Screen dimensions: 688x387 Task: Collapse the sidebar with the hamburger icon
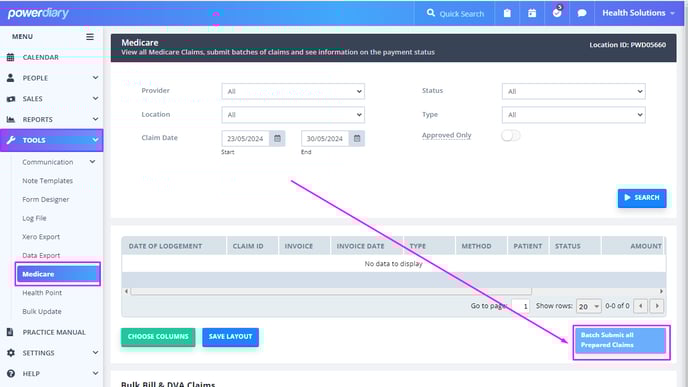(x=90, y=36)
